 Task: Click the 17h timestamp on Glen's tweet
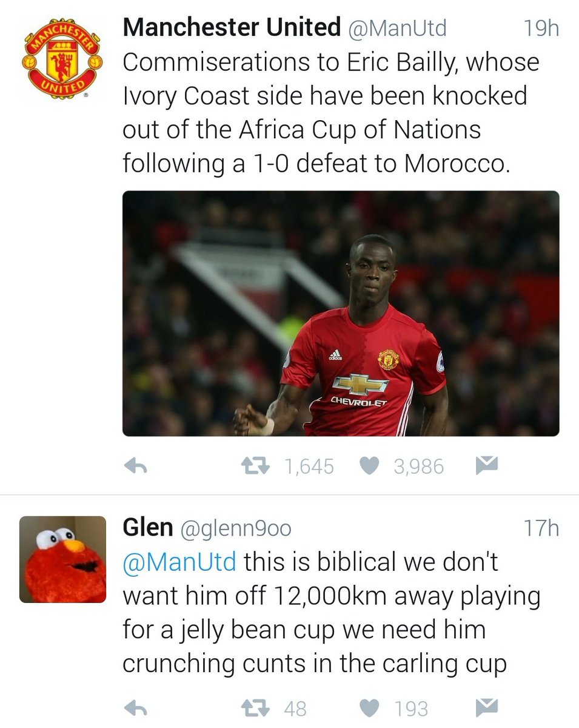click(x=540, y=528)
